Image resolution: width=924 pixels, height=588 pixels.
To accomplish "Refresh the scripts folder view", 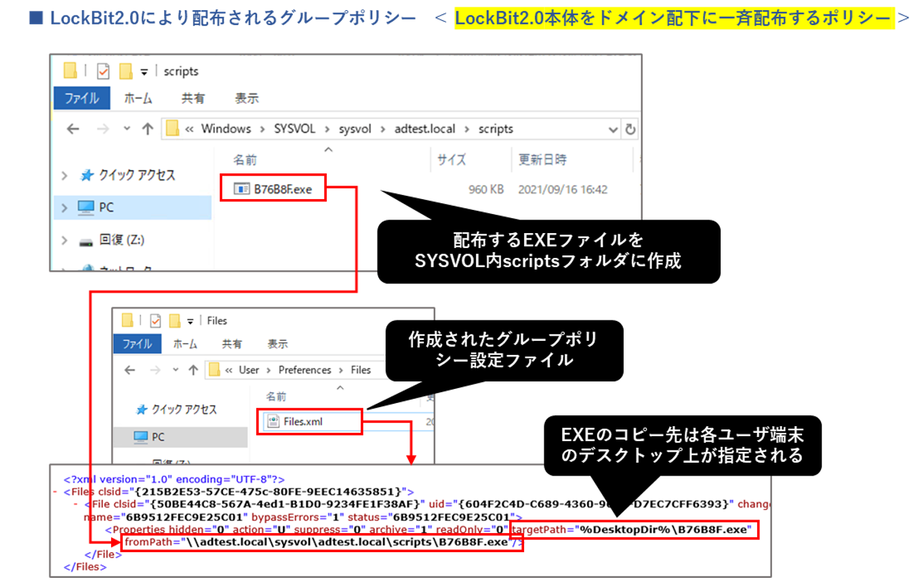I will 630,129.
